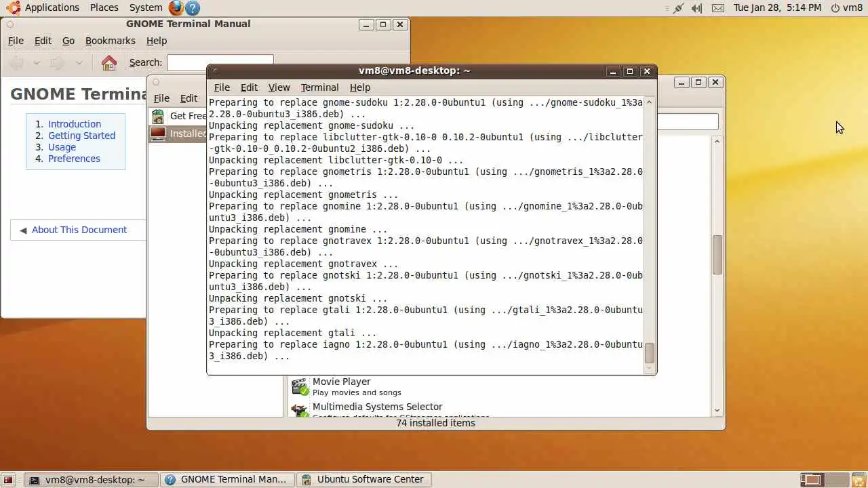
Task: Open the Places menu
Action: click(104, 7)
